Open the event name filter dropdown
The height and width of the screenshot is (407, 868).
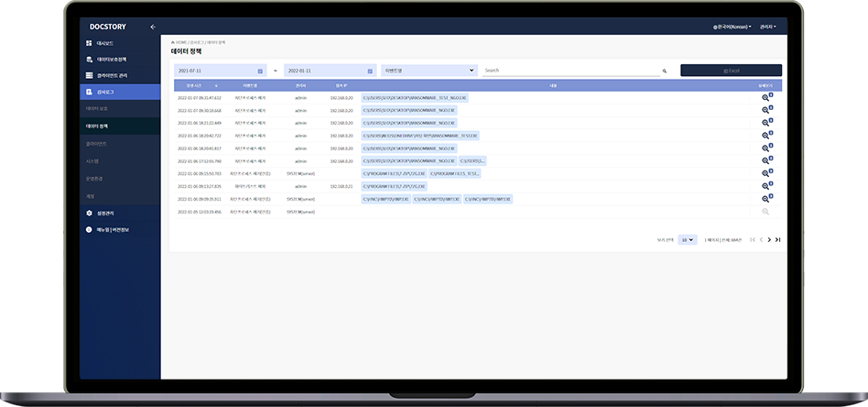click(x=429, y=71)
